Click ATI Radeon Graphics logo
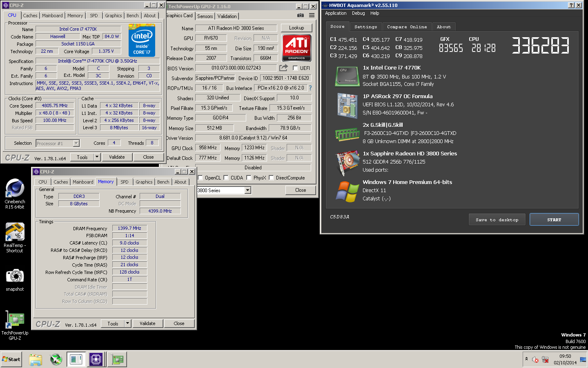Viewport: 588px width, 368px height. point(297,48)
